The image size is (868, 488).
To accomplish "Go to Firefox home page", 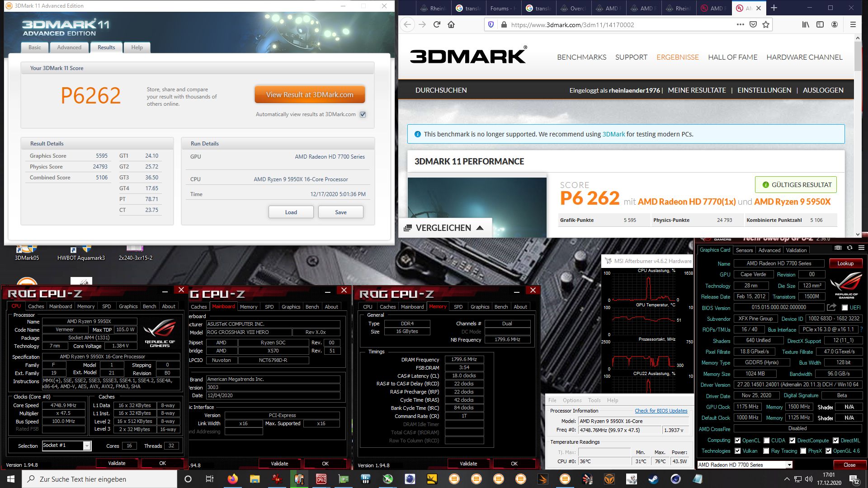I will (451, 24).
